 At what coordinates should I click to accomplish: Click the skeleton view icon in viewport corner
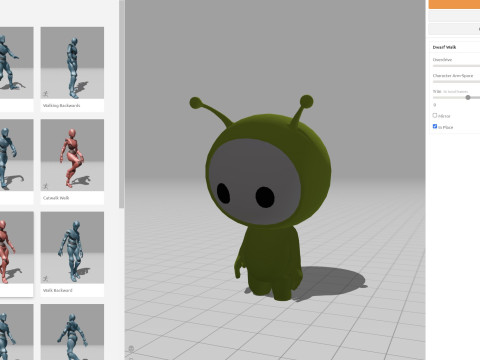(131, 349)
